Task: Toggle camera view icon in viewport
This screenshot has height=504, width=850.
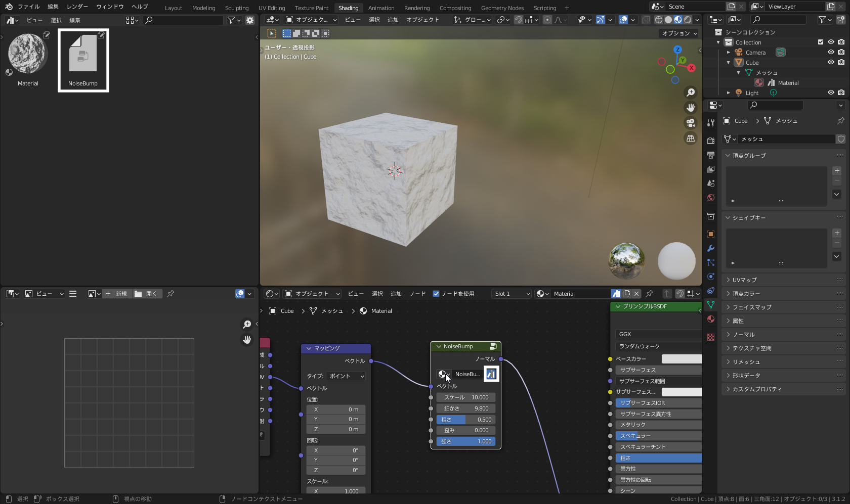Action: point(691,123)
